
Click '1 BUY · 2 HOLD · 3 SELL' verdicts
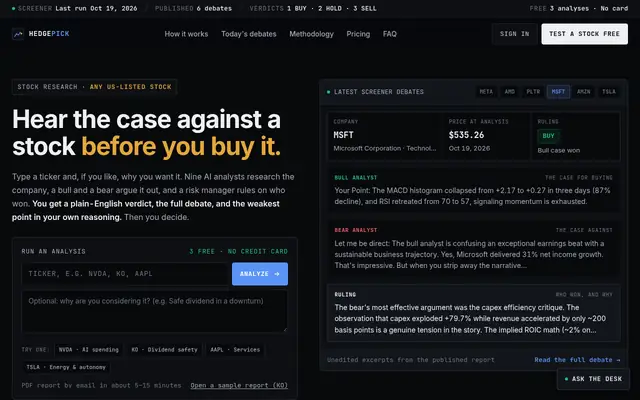(331, 8)
